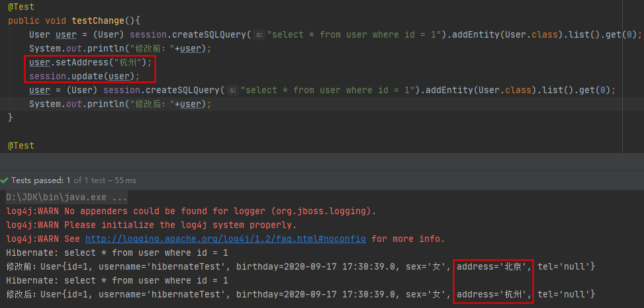This screenshot has width=644, height=308.
Task: Place cursor on session.update(user) statement
Action: 85,77
